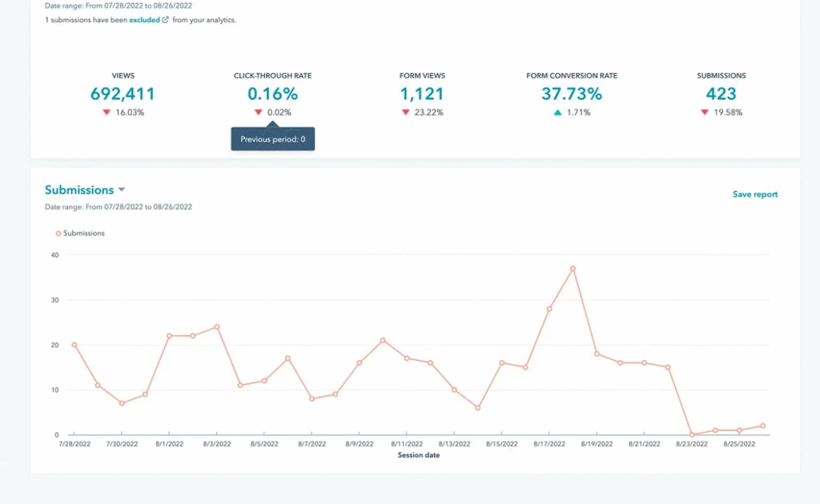Select the FORM VIEWS metric card

point(422,92)
